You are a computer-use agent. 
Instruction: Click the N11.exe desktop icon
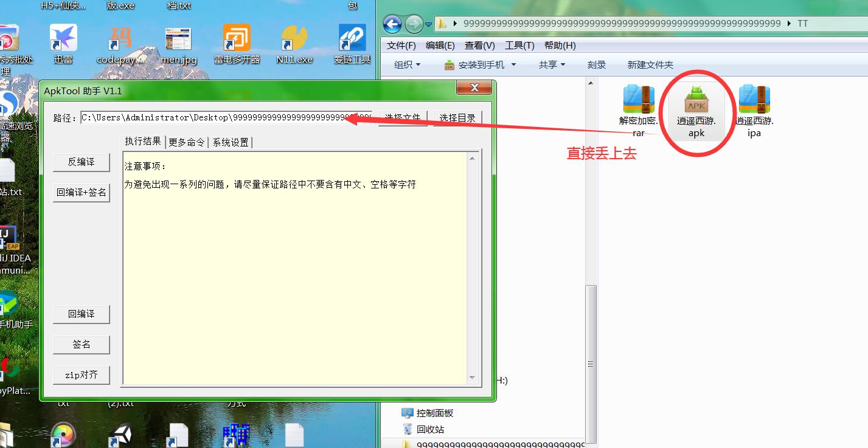pyautogui.click(x=294, y=39)
